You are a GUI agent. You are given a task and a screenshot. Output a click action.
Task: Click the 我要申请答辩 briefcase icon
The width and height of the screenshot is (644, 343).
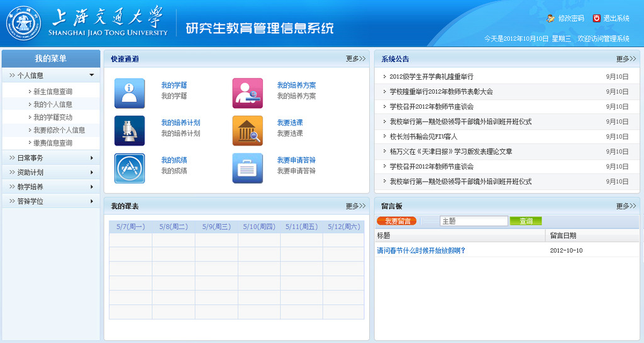point(247,168)
